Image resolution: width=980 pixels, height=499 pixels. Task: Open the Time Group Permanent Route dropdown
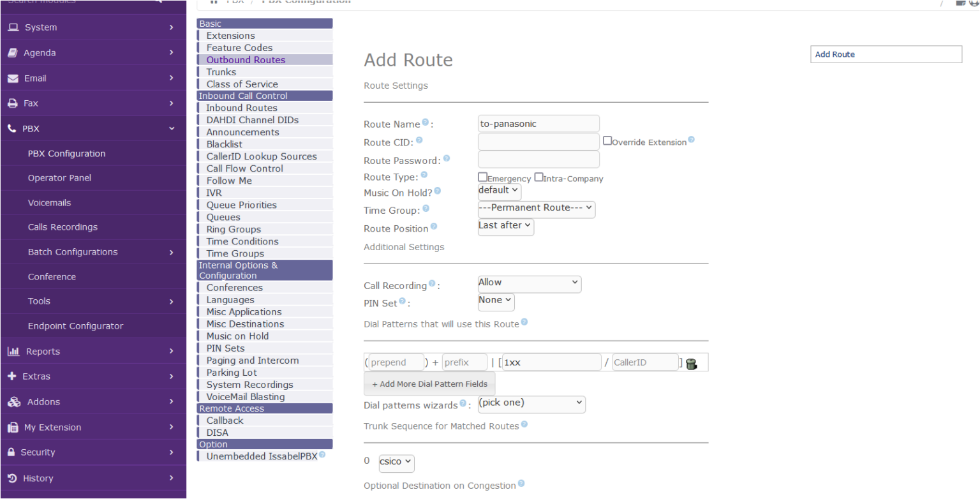pyautogui.click(x=536, y=209)
